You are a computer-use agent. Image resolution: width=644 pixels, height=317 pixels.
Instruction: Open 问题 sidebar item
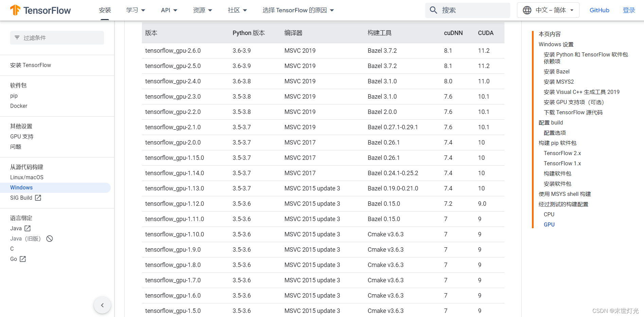[x=16, y=147]
